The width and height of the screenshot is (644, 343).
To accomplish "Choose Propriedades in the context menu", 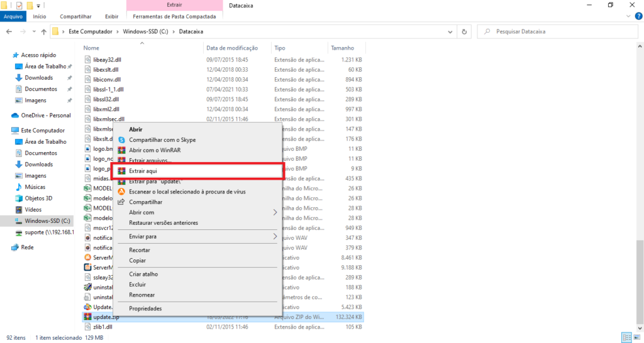I will (x=145, y=308).
